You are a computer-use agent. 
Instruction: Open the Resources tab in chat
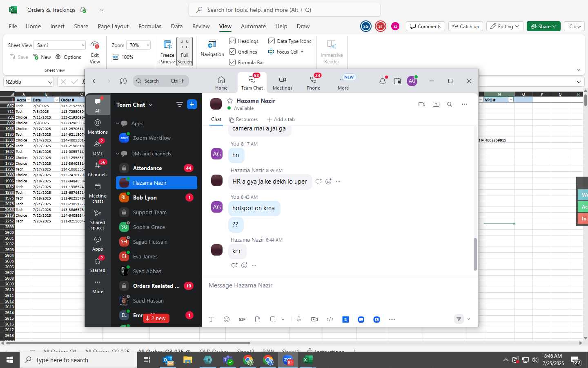[x=243, y=119]
